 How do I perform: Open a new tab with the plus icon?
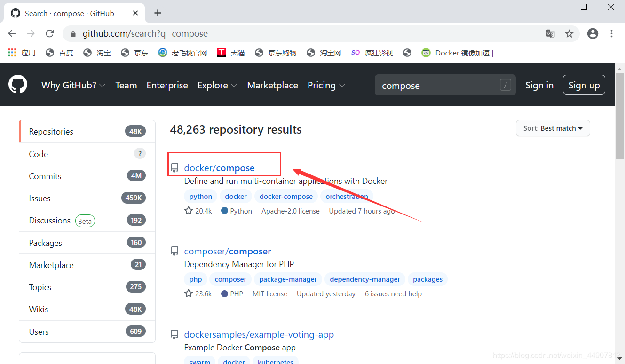coord(158,13)
